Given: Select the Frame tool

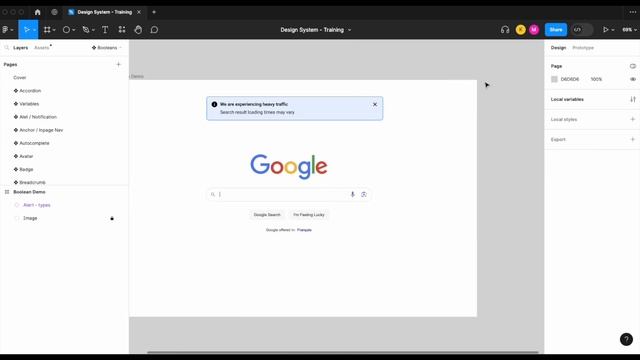Looking at the screenshot, I should click(x=47, y=30).
